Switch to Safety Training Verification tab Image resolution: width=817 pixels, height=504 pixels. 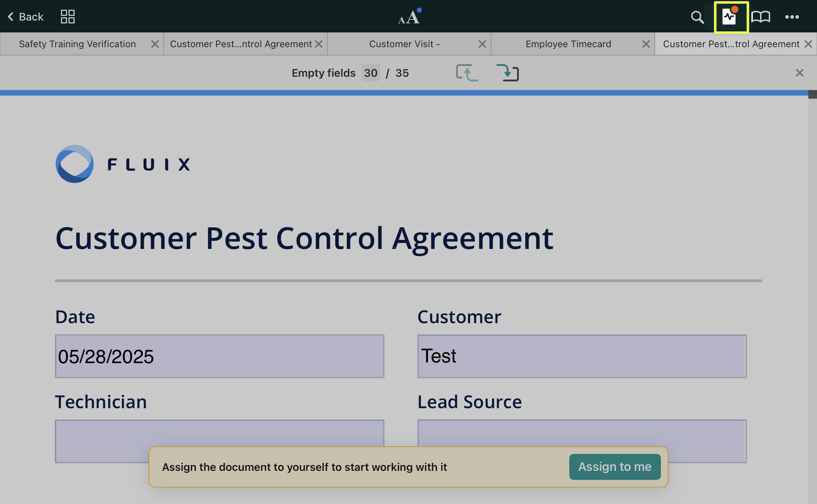click(77, 44)
